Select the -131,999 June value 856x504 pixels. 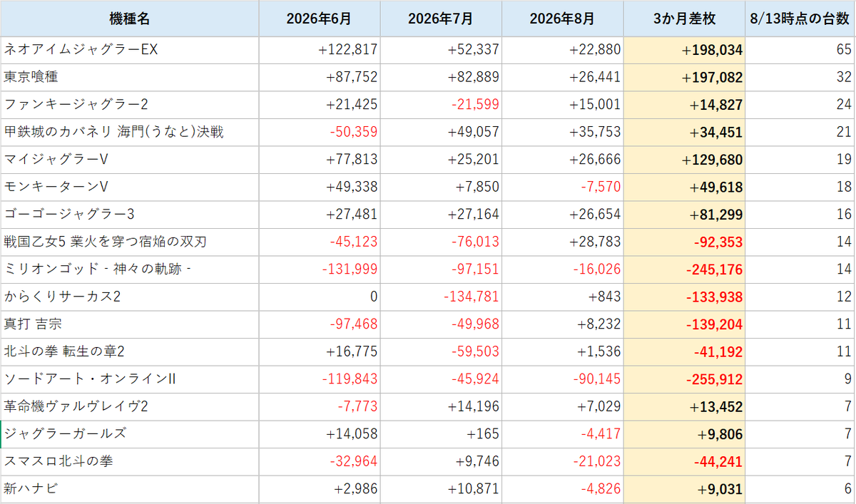click(319, 269)
